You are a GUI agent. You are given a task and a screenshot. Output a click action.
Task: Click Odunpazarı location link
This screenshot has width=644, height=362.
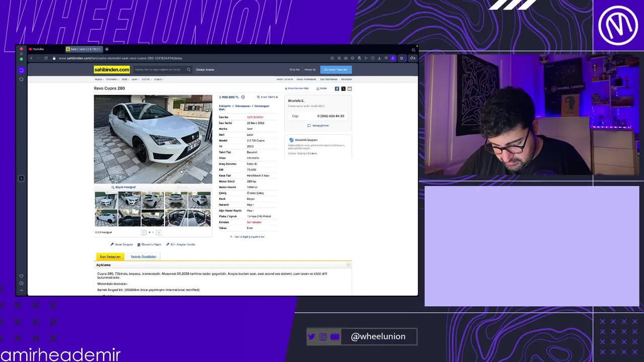pos(243,106)
